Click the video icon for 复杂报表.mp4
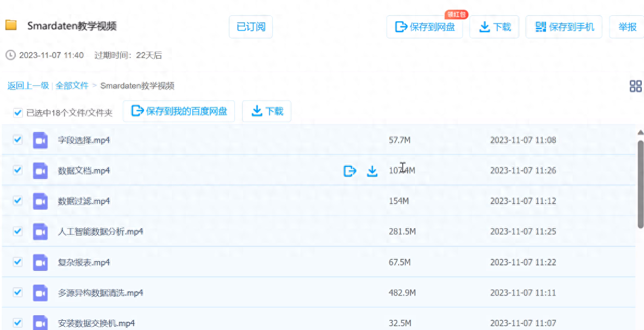The width and height of the screenshot is (644, 330). click(40, 263)
